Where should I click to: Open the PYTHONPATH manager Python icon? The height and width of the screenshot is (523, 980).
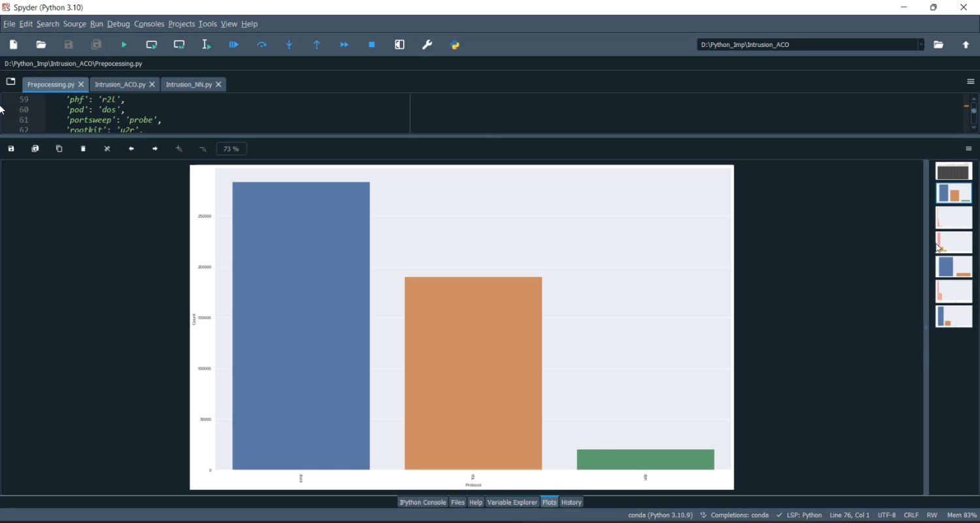tap(455, 45)
